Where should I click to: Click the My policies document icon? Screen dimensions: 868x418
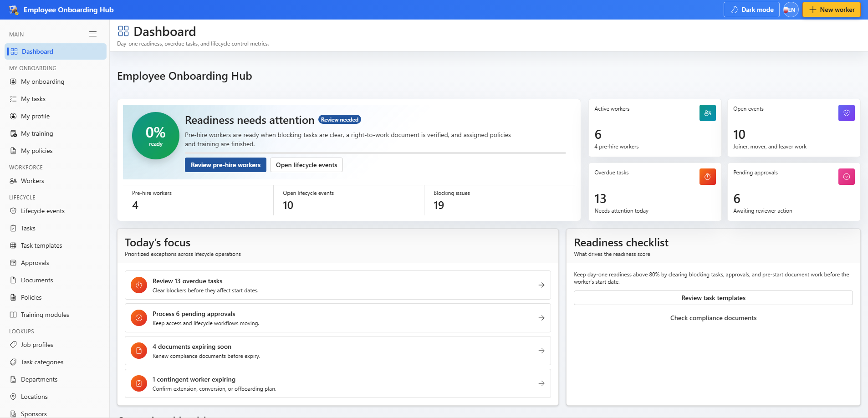pyautogui.click(x=13, y=151)
